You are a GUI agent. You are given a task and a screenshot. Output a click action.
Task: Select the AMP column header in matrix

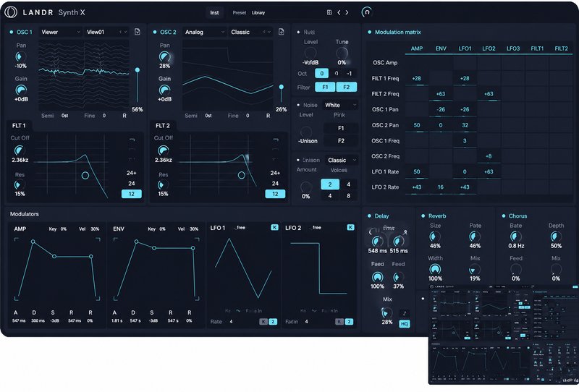point(417,48)
